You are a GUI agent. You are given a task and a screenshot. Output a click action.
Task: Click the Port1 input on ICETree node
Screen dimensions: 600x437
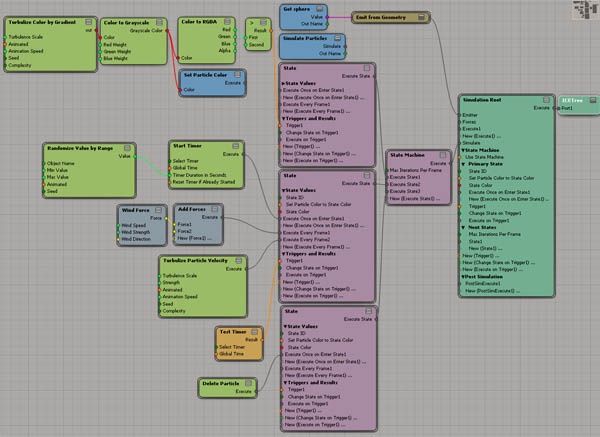tap(559, 108)
